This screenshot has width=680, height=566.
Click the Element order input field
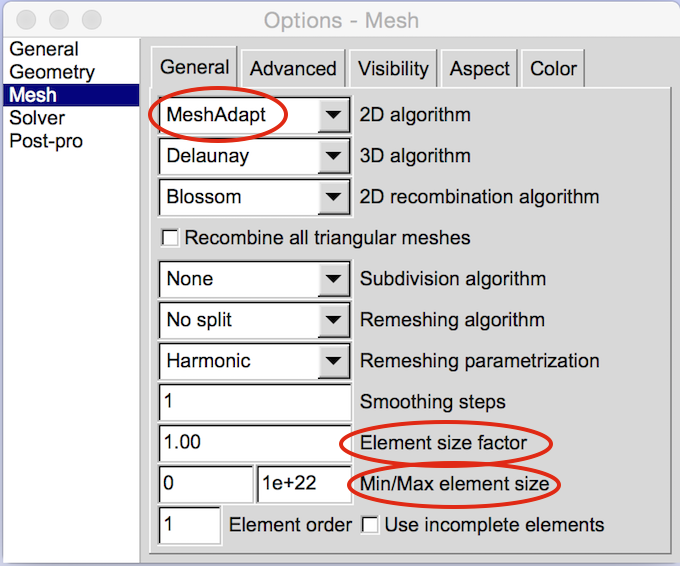(189, 525)
